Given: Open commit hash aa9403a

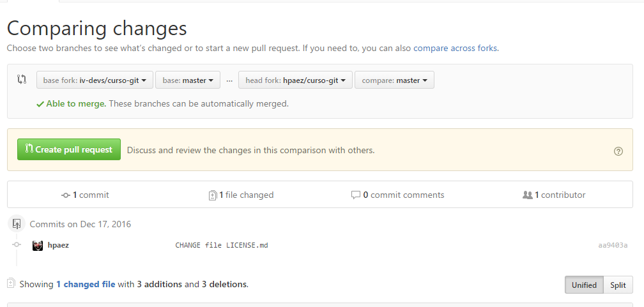Looking at the screenshot, I should [x=613, y=246].
